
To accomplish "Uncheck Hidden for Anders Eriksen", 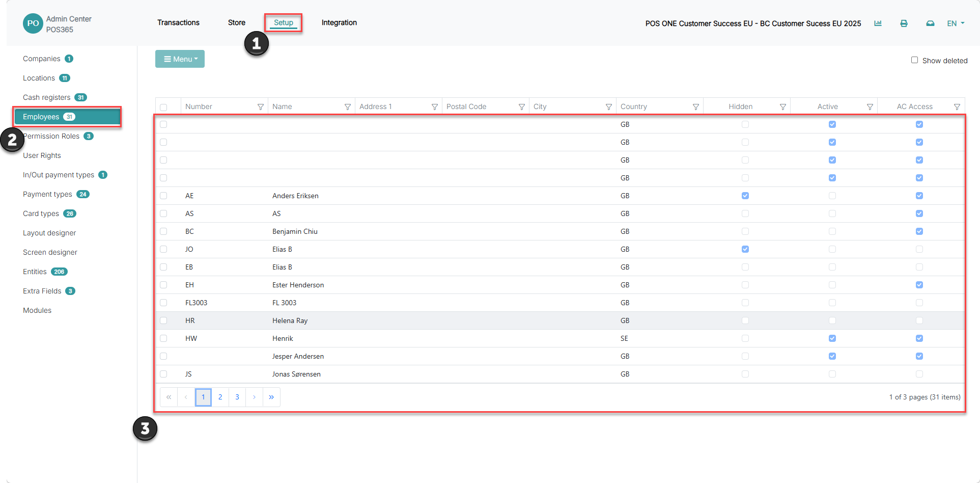I will (745, 196).
